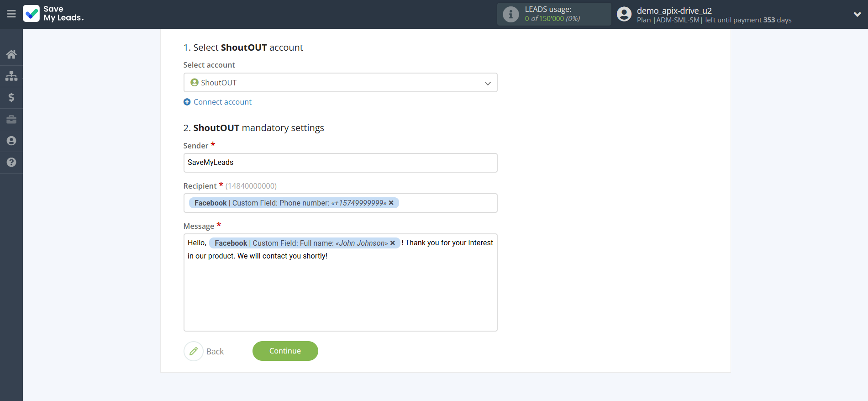Remove the Phone number tag from Recipient
The width and height of the screenshot is (868, 401).
[x=391, y=203]
